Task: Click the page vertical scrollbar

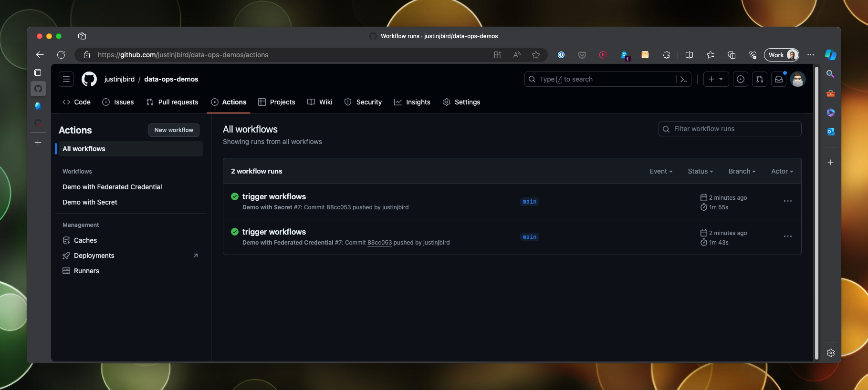Action: tap(816, 213)
